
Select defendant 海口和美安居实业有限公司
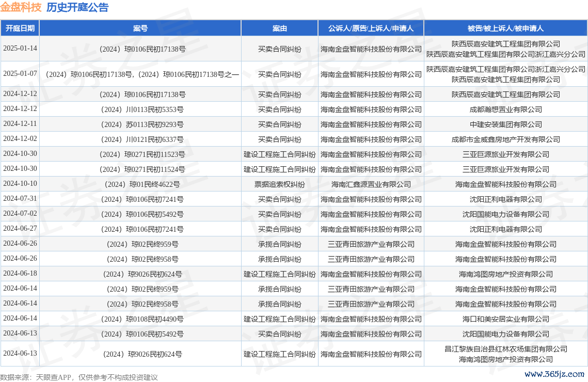[505, 320]
